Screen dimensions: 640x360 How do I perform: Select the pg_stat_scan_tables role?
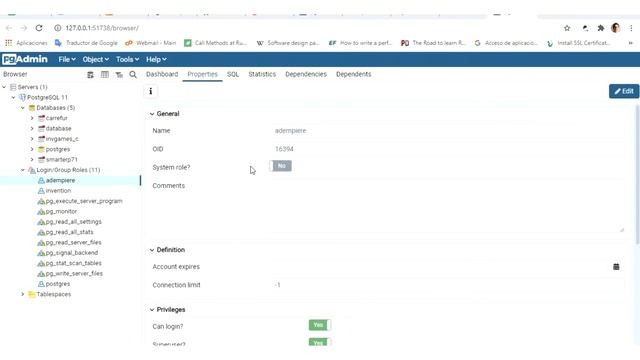coord(73,263)
